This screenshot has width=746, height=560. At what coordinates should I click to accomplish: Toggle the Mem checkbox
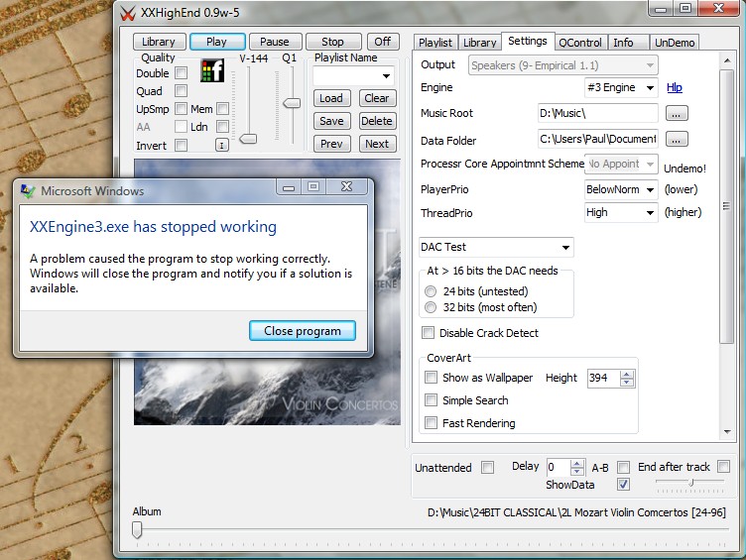(x=222, y=108)
